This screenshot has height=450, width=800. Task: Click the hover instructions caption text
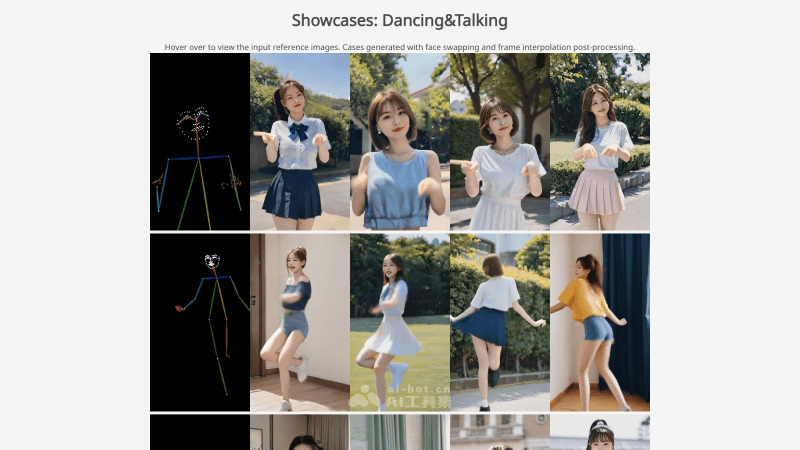(400, 47)
